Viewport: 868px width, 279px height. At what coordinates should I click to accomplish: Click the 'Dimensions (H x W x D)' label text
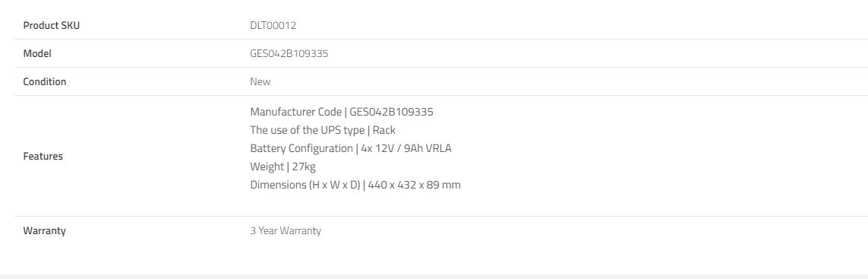(305, 185)
